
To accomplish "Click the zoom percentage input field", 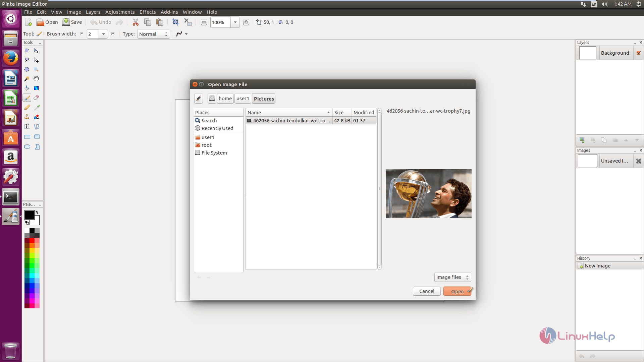I will (220, 22).
